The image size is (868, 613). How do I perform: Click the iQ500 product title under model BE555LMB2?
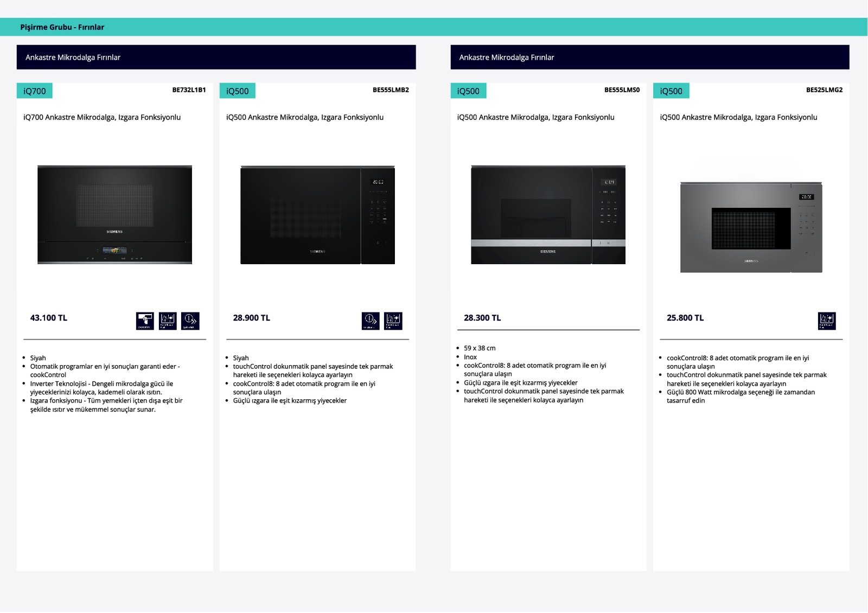305,117
